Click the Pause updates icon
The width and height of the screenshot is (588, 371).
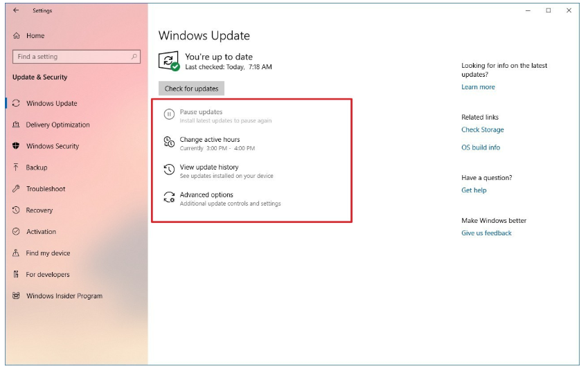(x=169, y=115)
